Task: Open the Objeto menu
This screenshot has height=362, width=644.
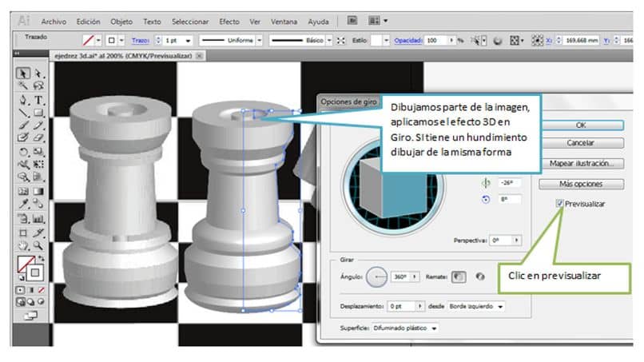Action: coord(121,21)
